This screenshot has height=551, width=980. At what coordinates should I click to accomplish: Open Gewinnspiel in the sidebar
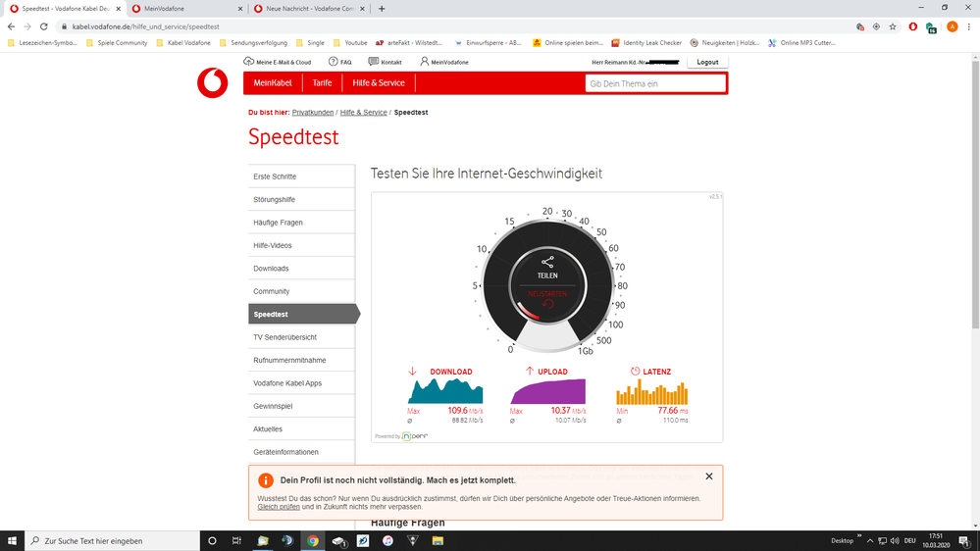tap(301, 406)
